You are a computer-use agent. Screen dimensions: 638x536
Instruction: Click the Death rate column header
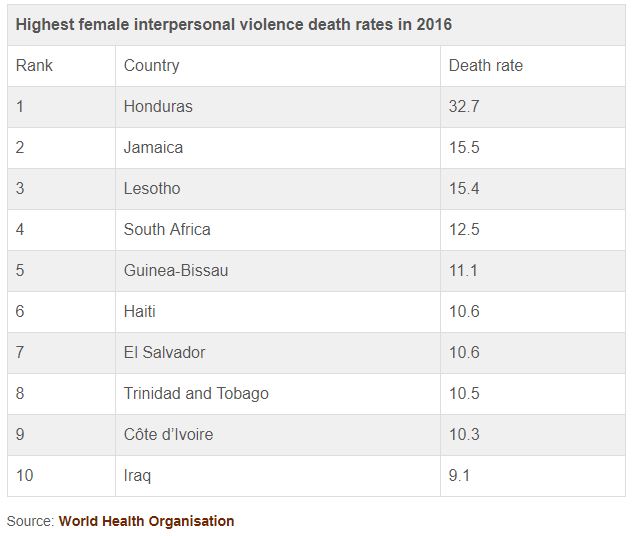point(485,66)
